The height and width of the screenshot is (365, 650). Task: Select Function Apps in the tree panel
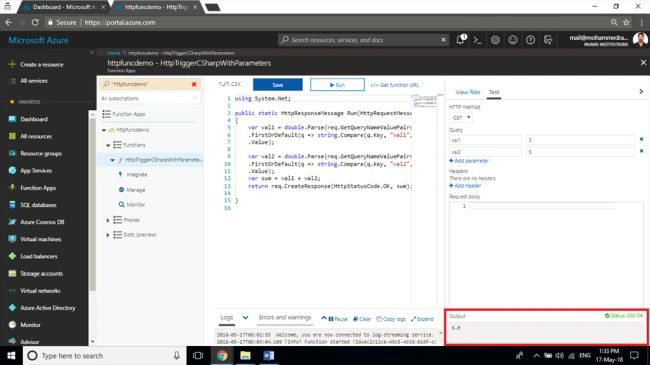[x=128, y=114]
